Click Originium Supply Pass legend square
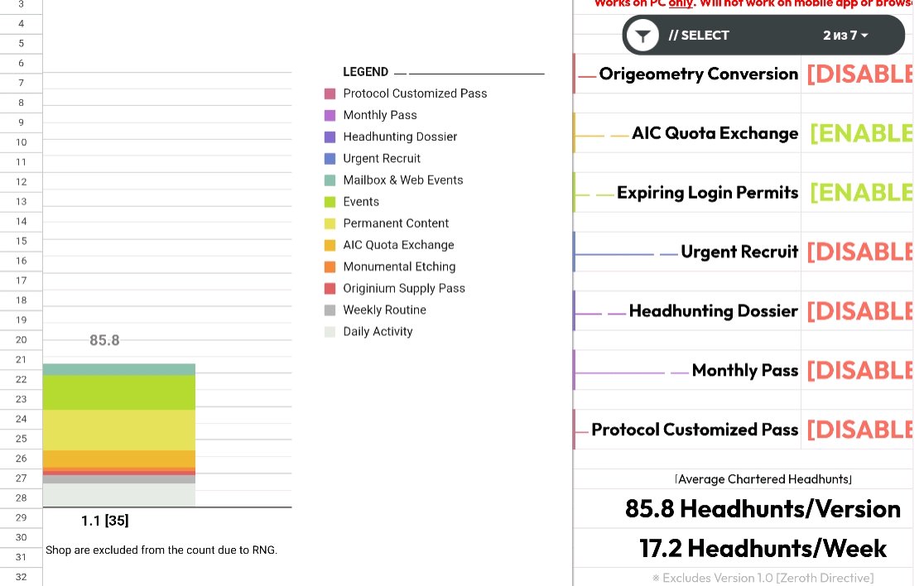Screen dimensions: 924x586 coord(330,289)
